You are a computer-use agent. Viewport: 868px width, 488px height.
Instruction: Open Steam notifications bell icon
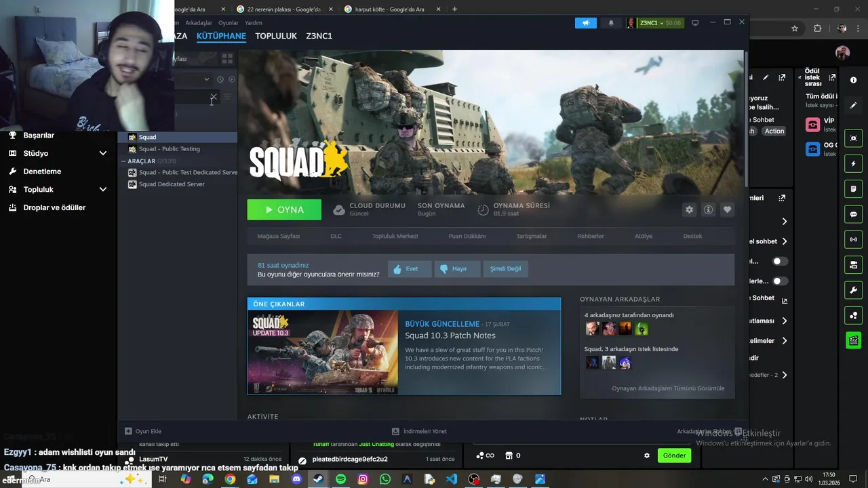pos(611,23)
